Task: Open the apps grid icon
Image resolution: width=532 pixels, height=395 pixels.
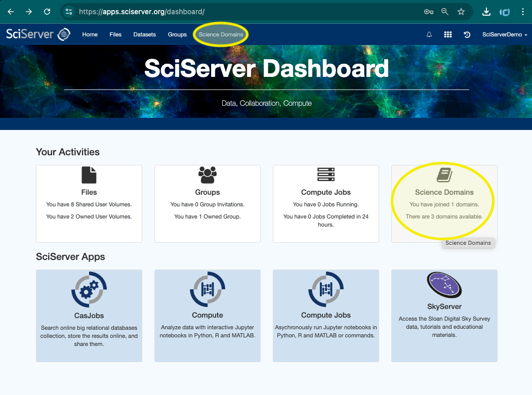Action: pos(448,34)
